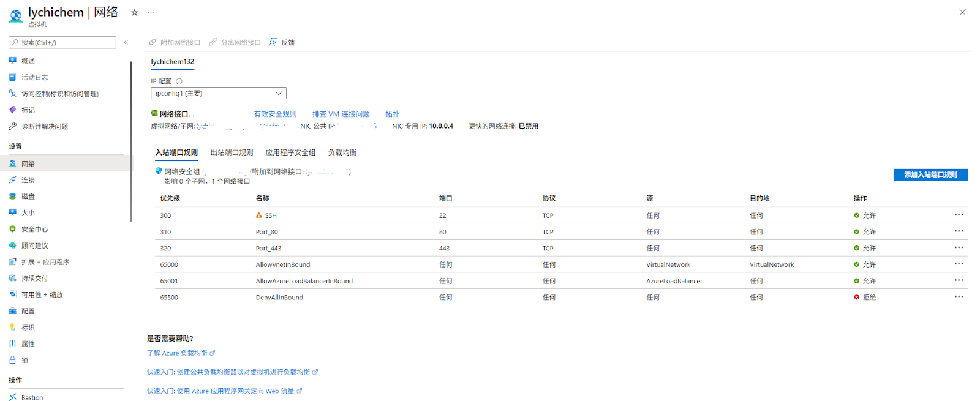This screenshot has height=401, width=980.
Task: Open the ipconfig1 (主要) dropdown
Action: 219,93
